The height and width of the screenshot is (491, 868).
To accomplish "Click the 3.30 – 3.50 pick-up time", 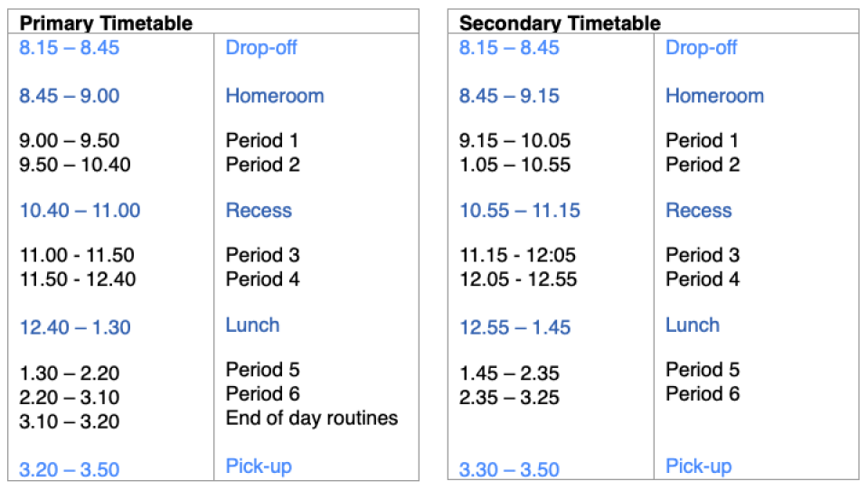I will (509, 469).
